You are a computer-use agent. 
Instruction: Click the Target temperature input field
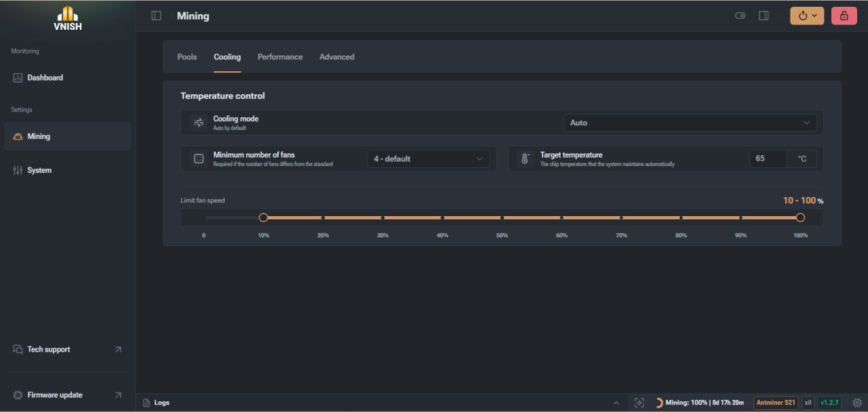(x=768, y=159)
